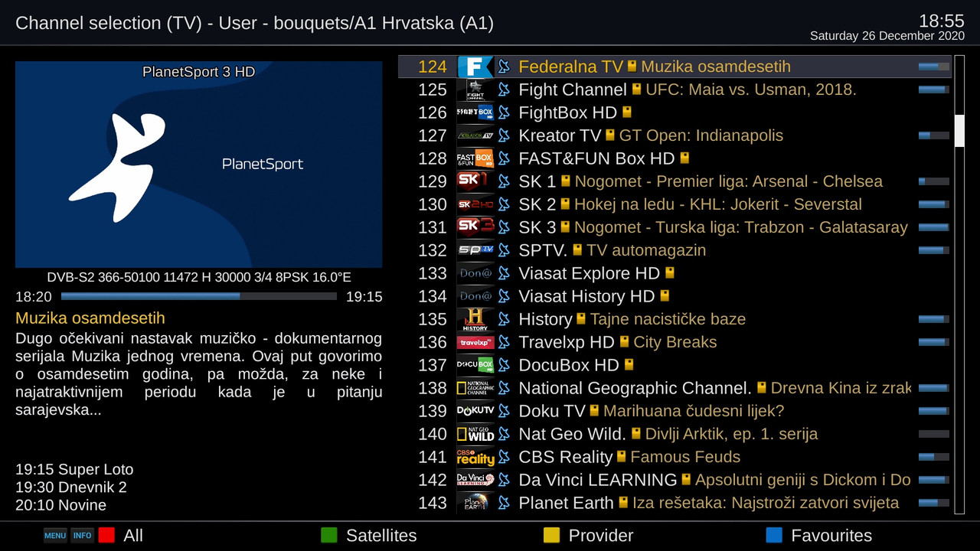Select upcoming event 19:30 Dnevnik 2
Viewport: 980px width, 551px height.
pos(71,487)
